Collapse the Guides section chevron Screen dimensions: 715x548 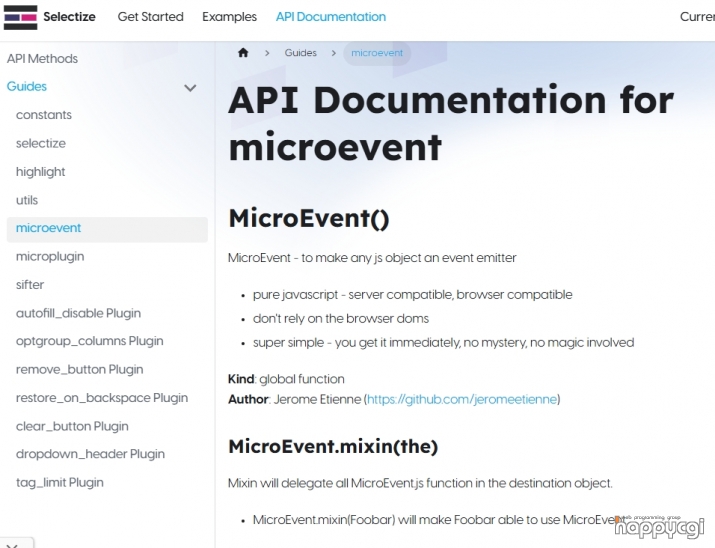point(190,88)
